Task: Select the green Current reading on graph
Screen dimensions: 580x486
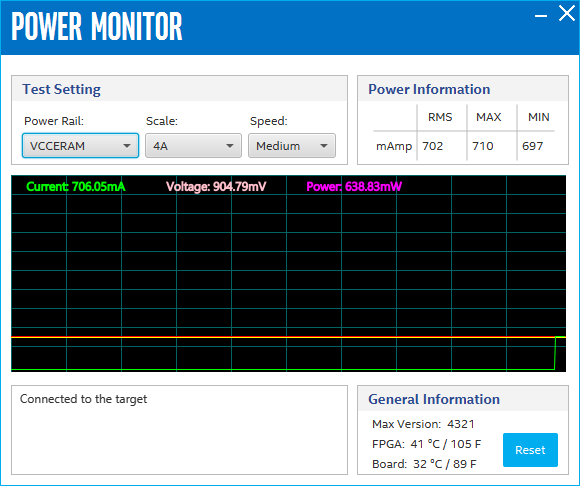Action: click(76, 186)
